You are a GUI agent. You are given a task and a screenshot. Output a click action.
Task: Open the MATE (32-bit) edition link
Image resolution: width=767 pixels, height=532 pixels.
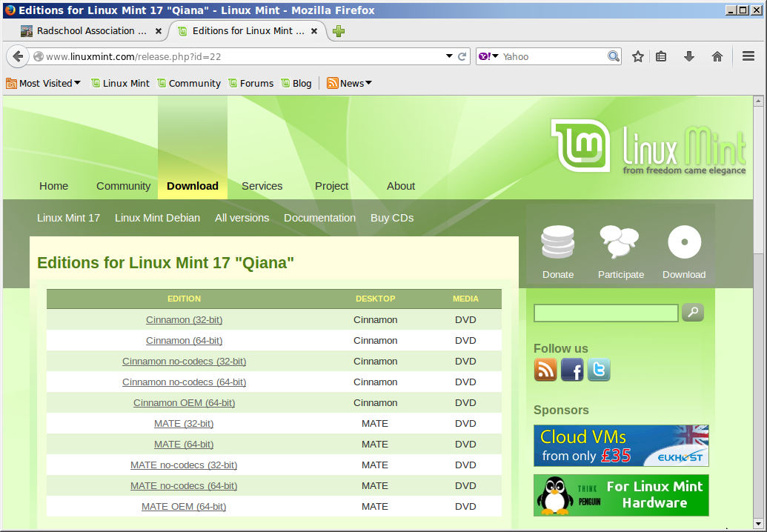(x=184, y=423)
